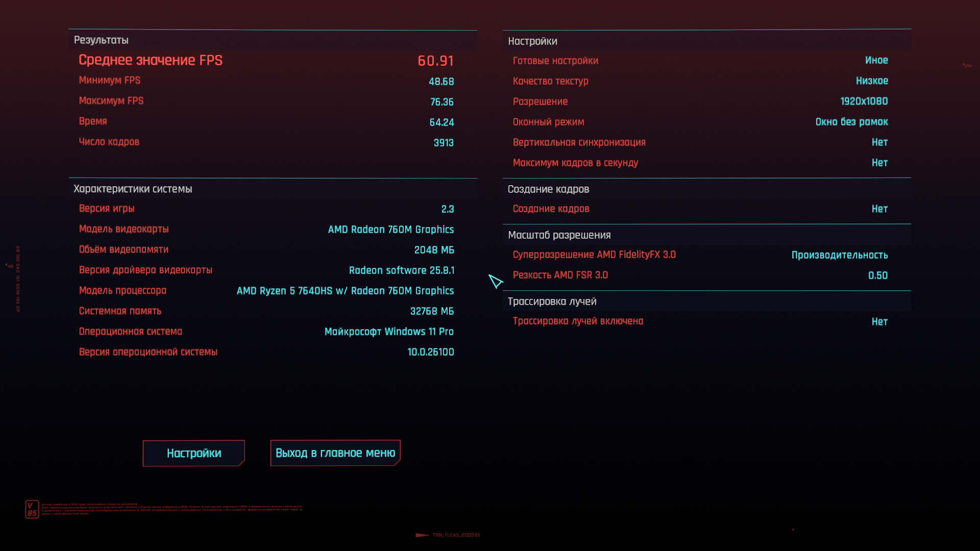Click the Модель видеокарты AMD Radeon entry
The image size is (980, 551).
pyautogui.click(x=390, y=230)
